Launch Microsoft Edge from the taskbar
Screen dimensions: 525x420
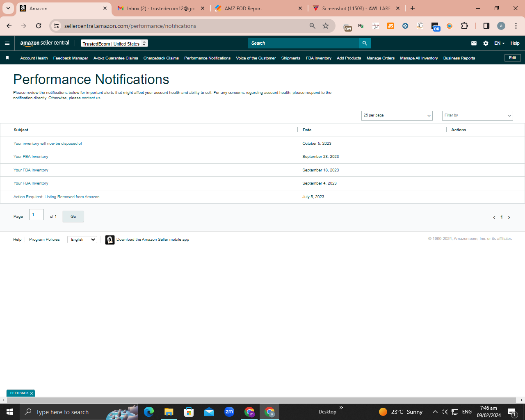pos(148,412)
